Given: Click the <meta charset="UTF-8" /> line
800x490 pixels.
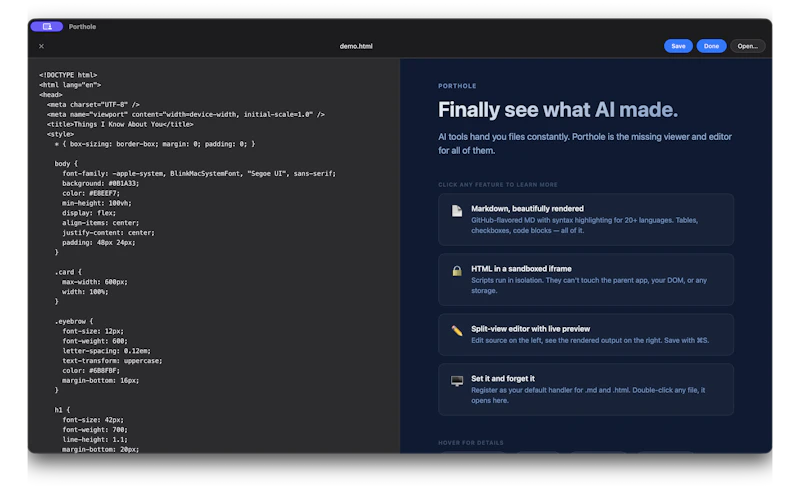Looking at the screenshot, I should point(93,105).
